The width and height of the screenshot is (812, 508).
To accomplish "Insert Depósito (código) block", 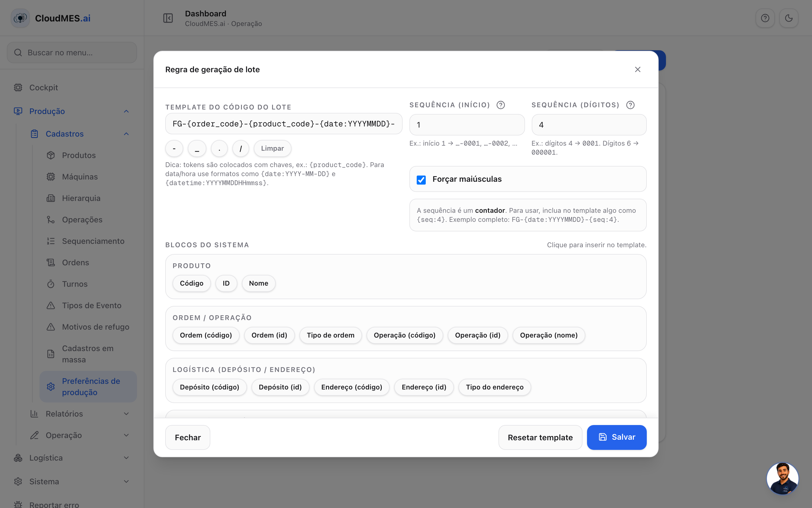I will coord(209,387).
